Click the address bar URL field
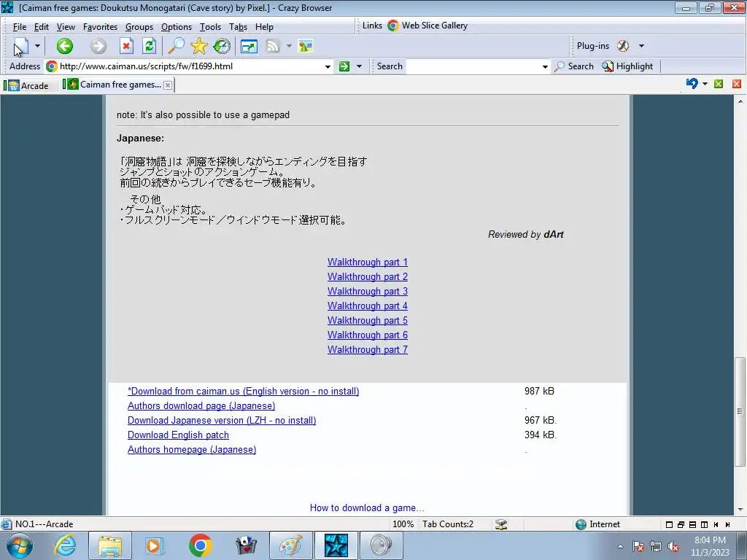This screenshot has height=560, width=747. point(190,66)
